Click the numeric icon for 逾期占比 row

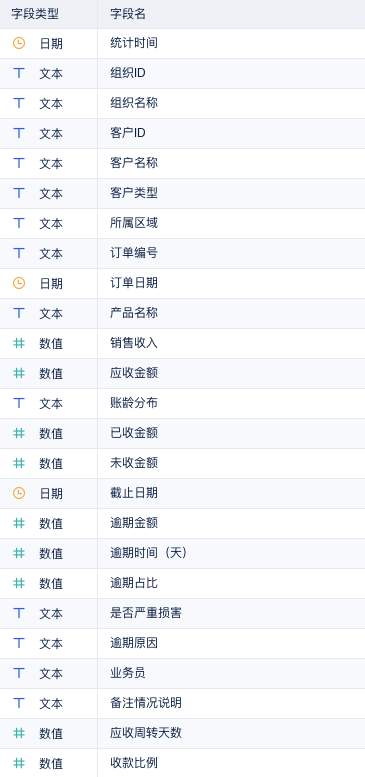click(19, 583)
